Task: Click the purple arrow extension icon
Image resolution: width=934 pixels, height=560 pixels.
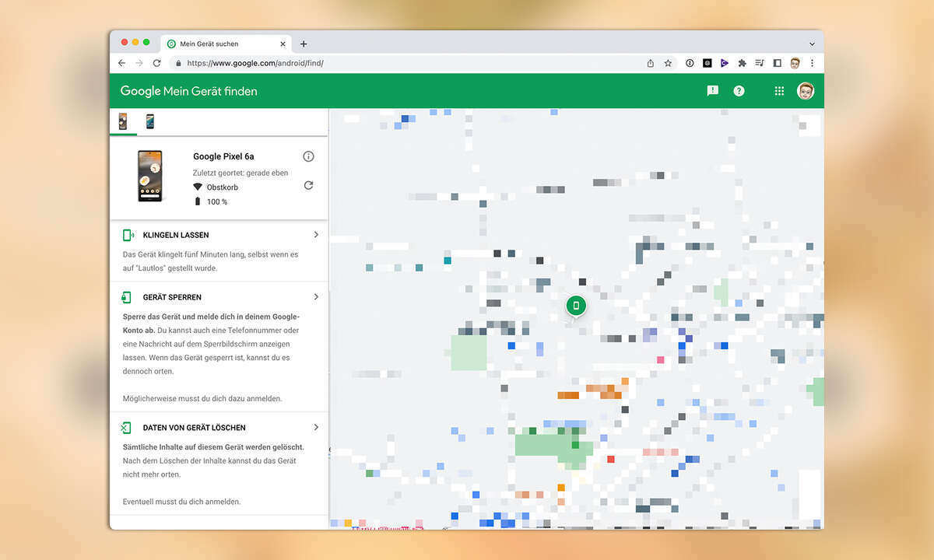Action: click(725, 63)
